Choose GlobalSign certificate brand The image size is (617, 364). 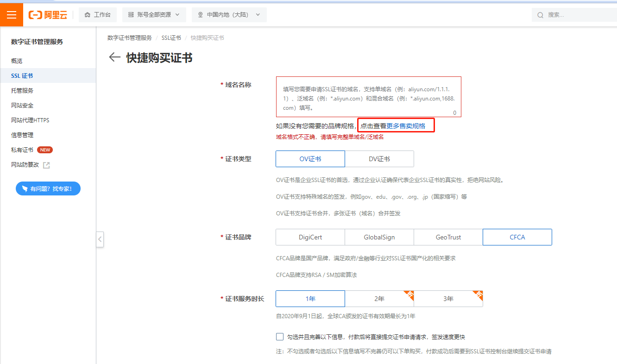pyautogui.click(x=379, y=237)
